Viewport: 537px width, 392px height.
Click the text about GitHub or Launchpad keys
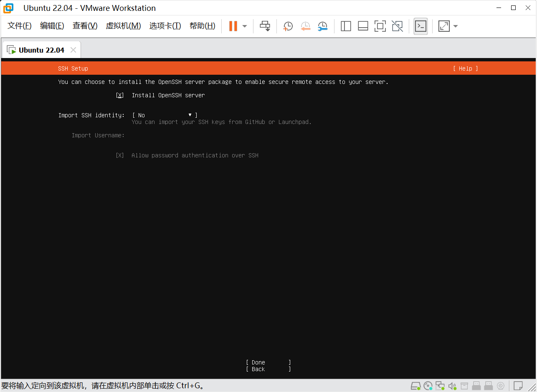pyautogui.click(x=221, y=122)
